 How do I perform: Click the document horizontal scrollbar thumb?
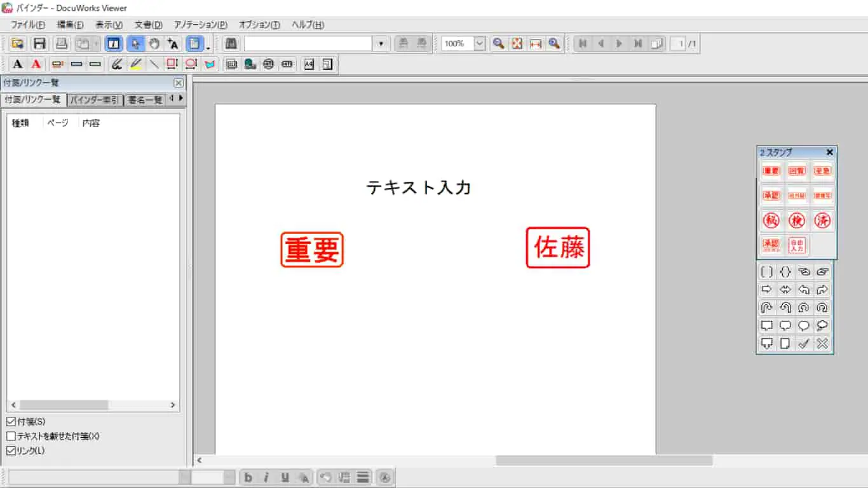pyautogui.click(x=604, y=460)
